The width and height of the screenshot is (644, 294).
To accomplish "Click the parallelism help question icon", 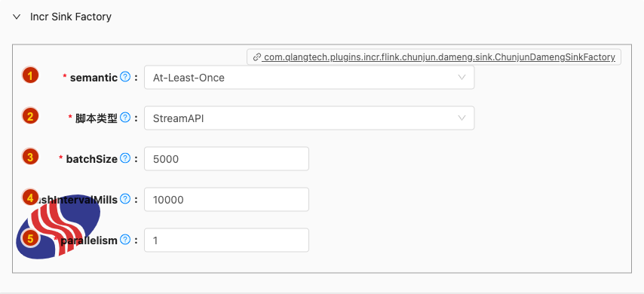I will (x=125, y=240).
